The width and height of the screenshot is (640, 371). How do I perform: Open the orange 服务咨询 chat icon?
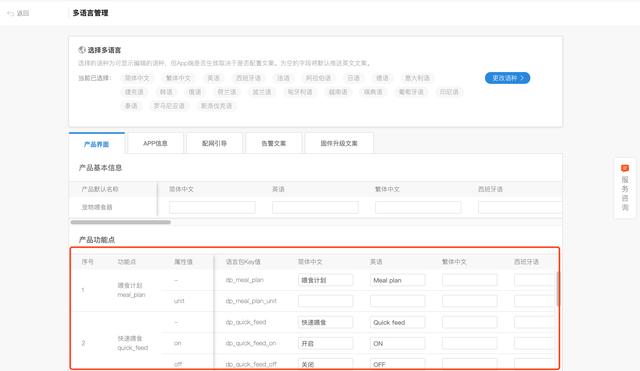point(625,168)
